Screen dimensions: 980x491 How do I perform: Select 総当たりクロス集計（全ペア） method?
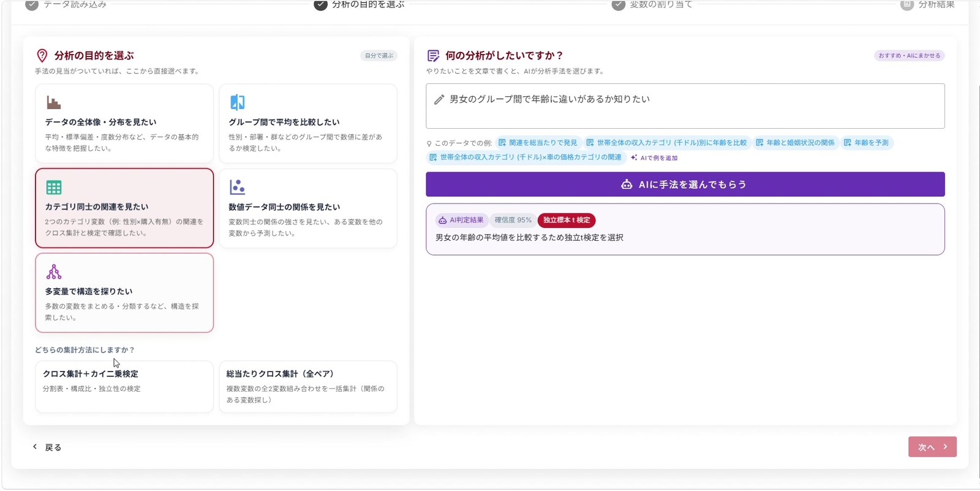click(x=308, y=387)
